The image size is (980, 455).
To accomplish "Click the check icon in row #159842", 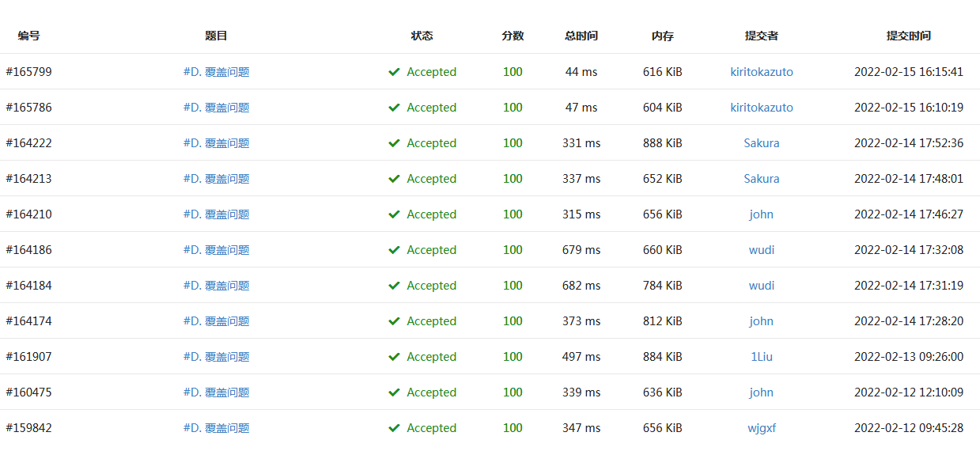I will click(394, 428).
